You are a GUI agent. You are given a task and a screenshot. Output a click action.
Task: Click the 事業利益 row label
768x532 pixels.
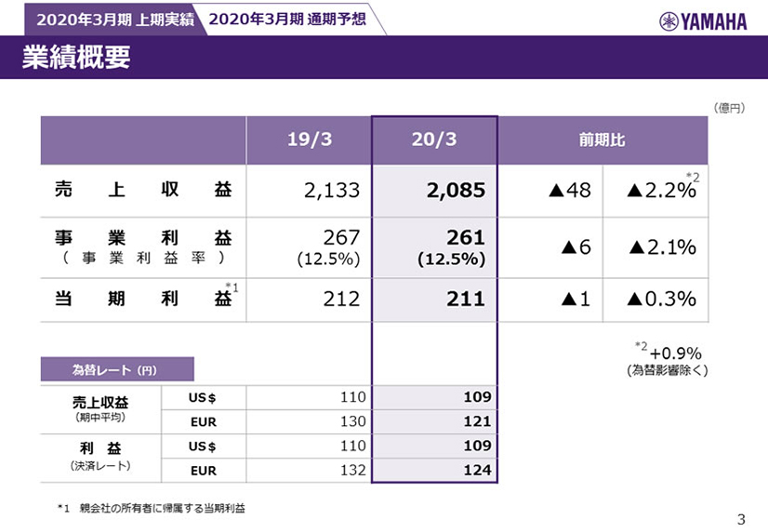pyautogui.click(x=141, y=238)
